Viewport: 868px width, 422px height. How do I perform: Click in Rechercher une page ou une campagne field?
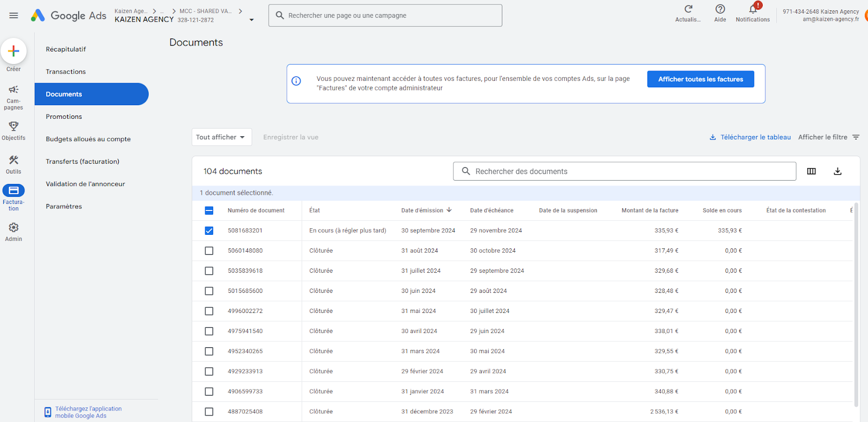pyautogui.click(x=385, y=15)
